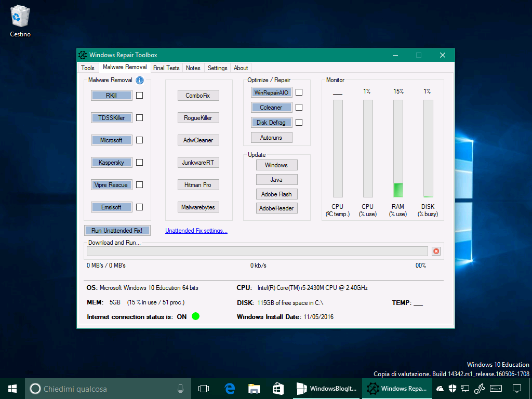
Task: Open the Action Center notifications icon
Action: pyautogui.click(x=517, y=389)
